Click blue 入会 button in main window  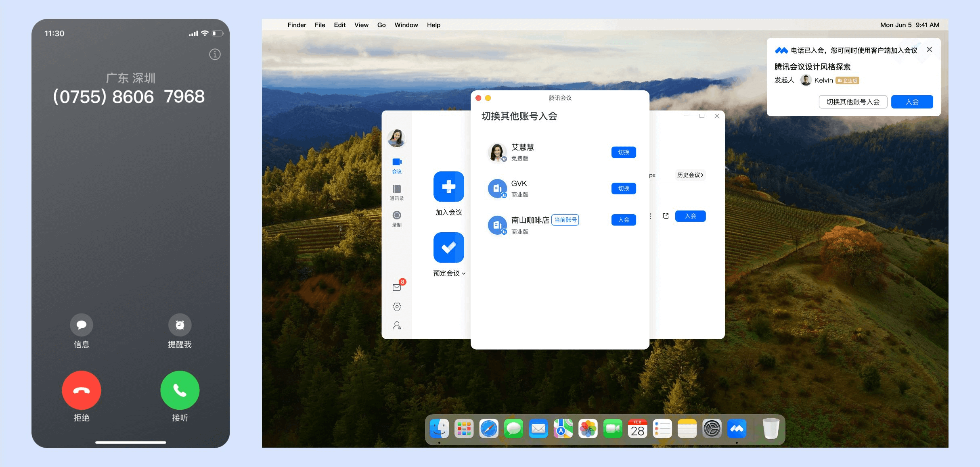(x=691, y=216)
